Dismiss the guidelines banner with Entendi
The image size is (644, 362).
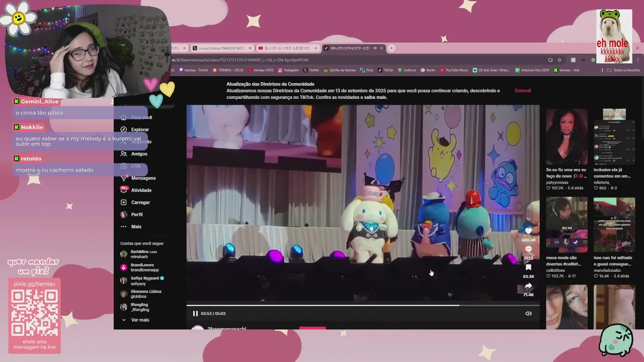tap(523, 90)
